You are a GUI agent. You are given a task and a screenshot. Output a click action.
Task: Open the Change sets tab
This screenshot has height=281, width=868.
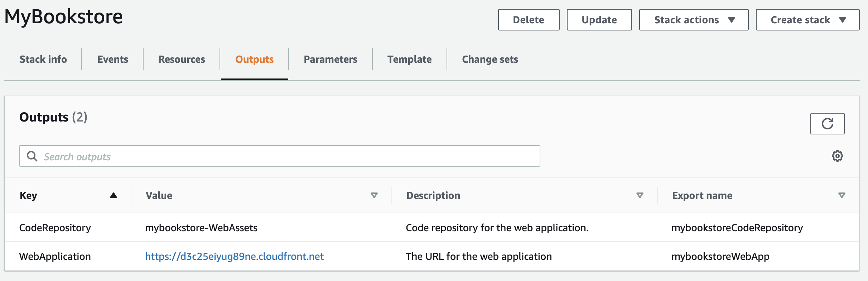point(490,59)
